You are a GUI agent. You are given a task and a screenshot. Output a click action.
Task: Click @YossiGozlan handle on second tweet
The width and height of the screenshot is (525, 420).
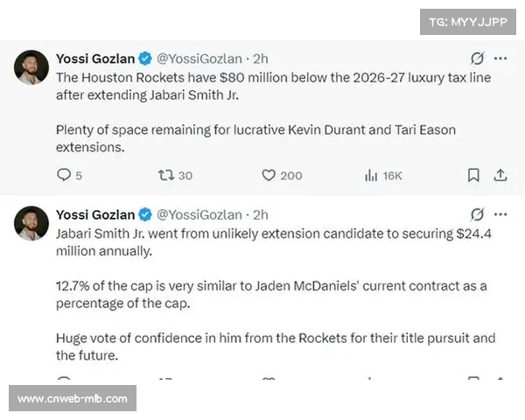coord(199,214)
